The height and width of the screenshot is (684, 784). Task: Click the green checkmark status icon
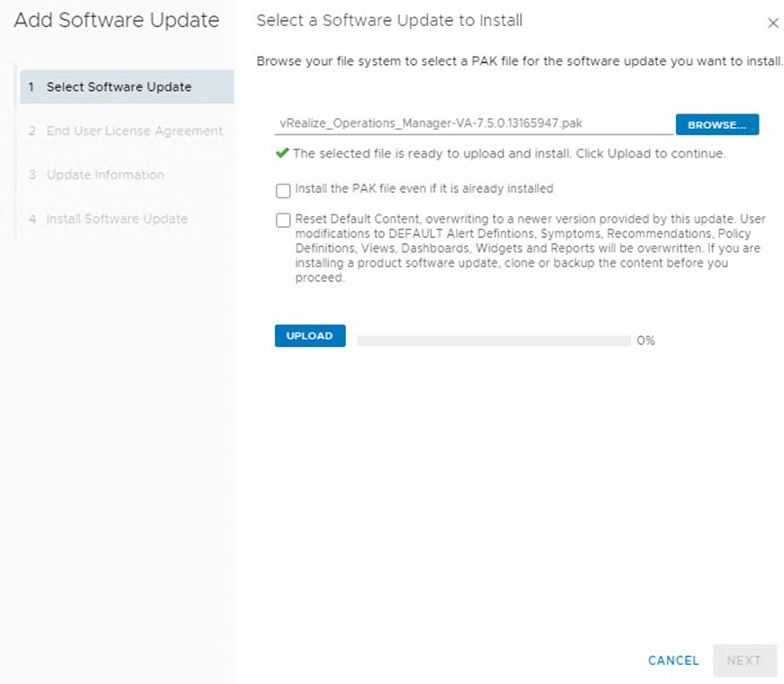(x=282, y=152)
